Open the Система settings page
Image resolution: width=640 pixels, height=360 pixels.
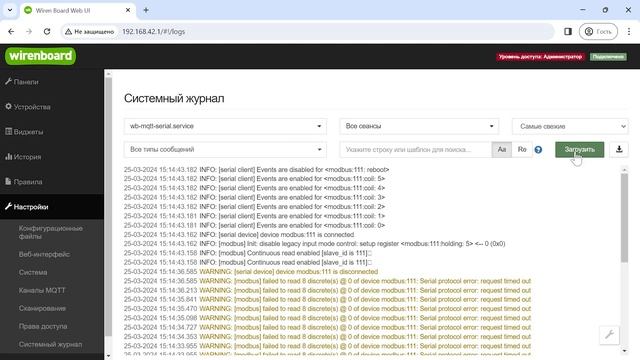click(33, 272)
